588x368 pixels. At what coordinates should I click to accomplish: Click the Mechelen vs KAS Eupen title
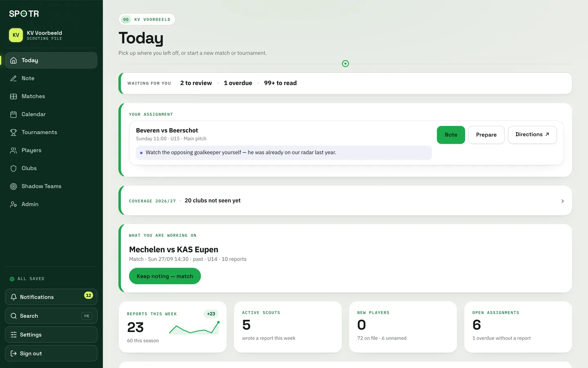click(174, 249)
